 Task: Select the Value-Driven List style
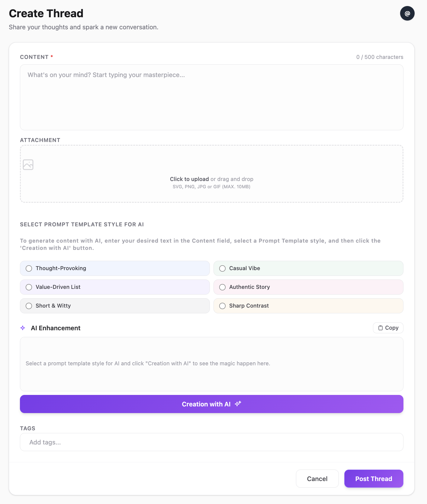point(29,287)
